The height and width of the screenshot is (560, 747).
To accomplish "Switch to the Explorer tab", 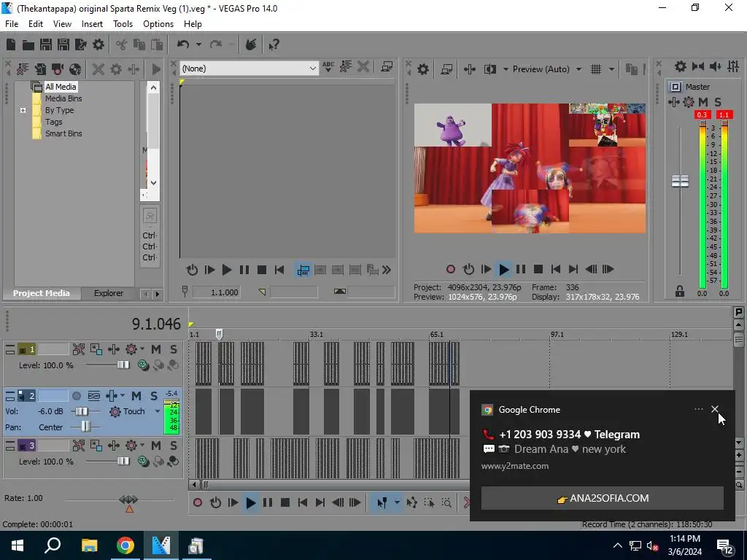I will 109,293.
